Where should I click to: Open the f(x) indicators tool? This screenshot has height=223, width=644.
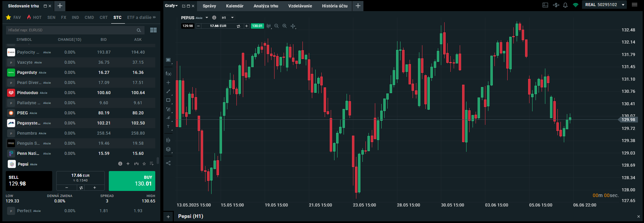point(168,74)
